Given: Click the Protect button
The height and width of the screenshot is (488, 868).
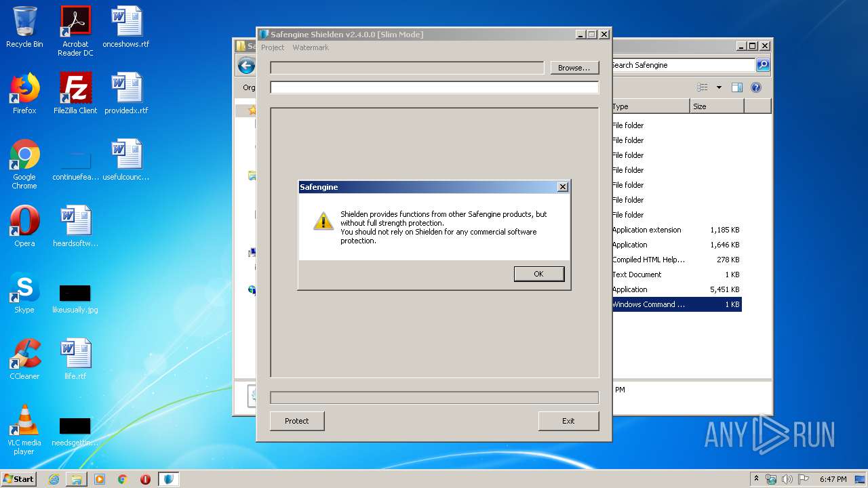Looking at the screenshot, I should tap(297, 421).
